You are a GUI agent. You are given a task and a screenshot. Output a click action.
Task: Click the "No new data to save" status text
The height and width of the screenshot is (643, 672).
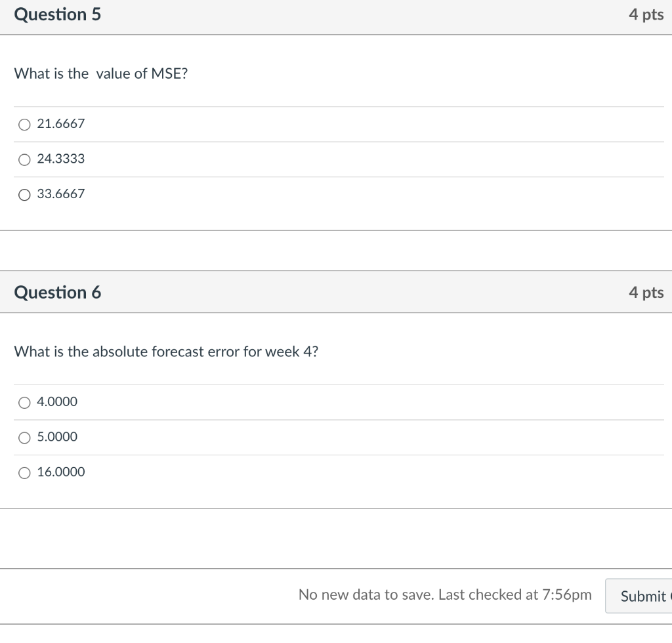tap(444, 594)
